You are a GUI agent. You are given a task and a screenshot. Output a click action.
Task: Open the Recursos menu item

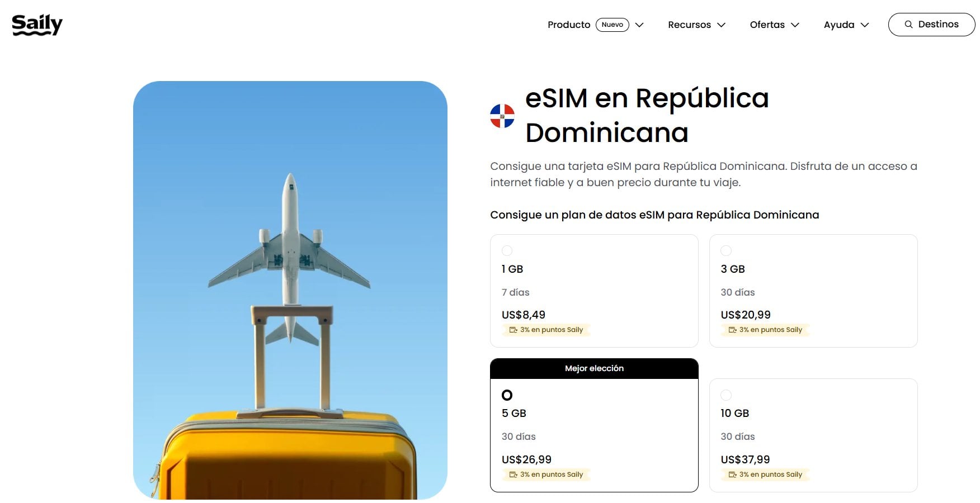(689, 25)
